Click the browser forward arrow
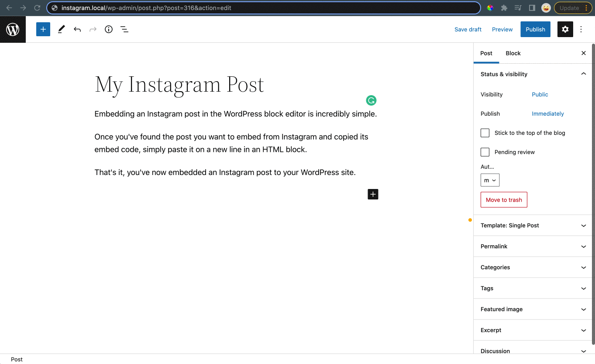595x364 pixels. (x=23, y=8)
